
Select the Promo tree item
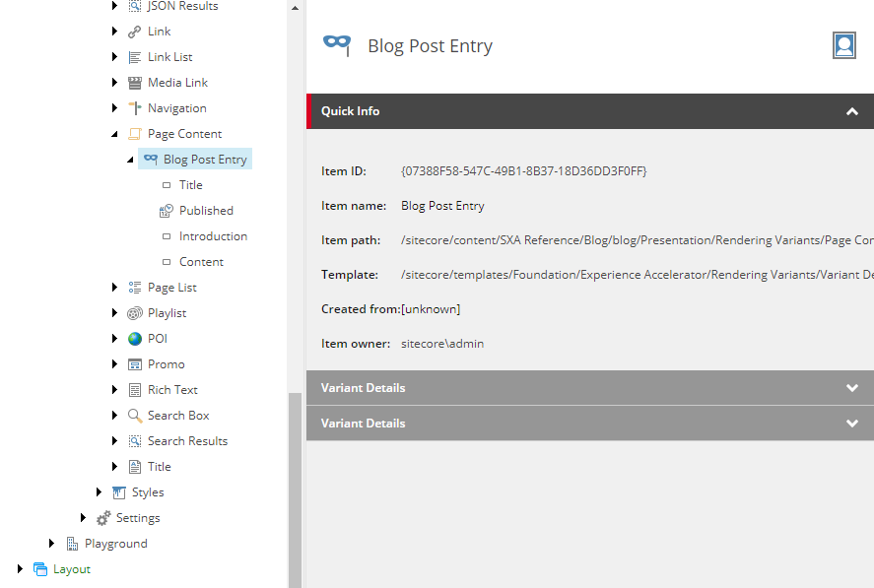click(167, 364)
